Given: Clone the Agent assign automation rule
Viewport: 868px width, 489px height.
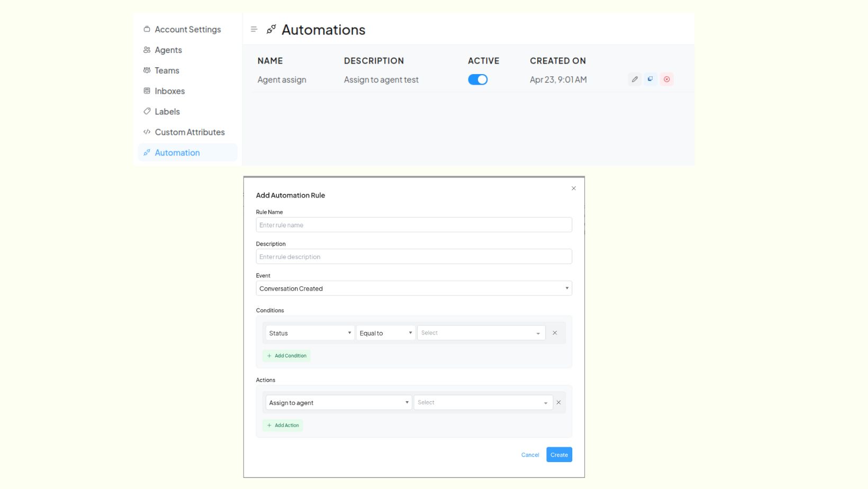Looking at the screenshot, I should click(x=650, y=79).
